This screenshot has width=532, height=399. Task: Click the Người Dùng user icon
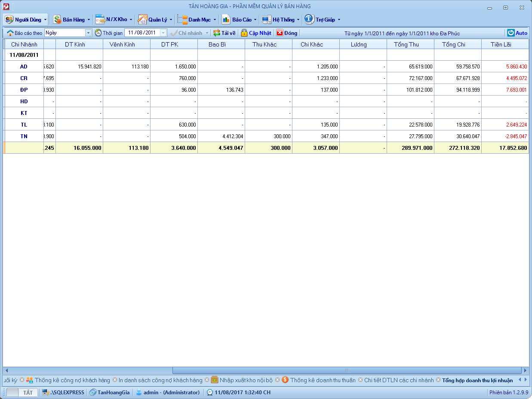click(9, 19)
